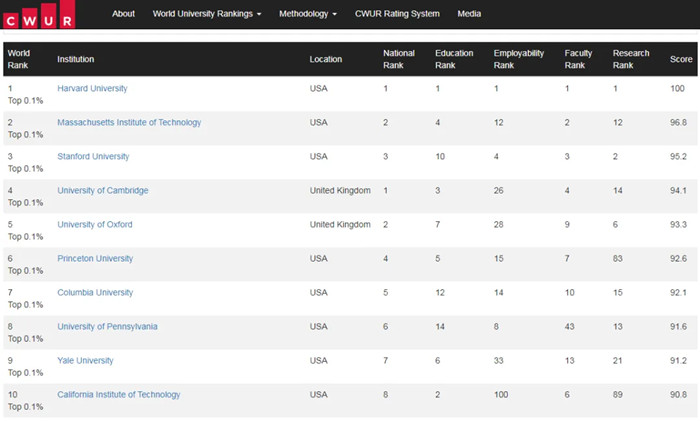
Task: Select Caltech's score 90.8
Action: click(678, 395)
